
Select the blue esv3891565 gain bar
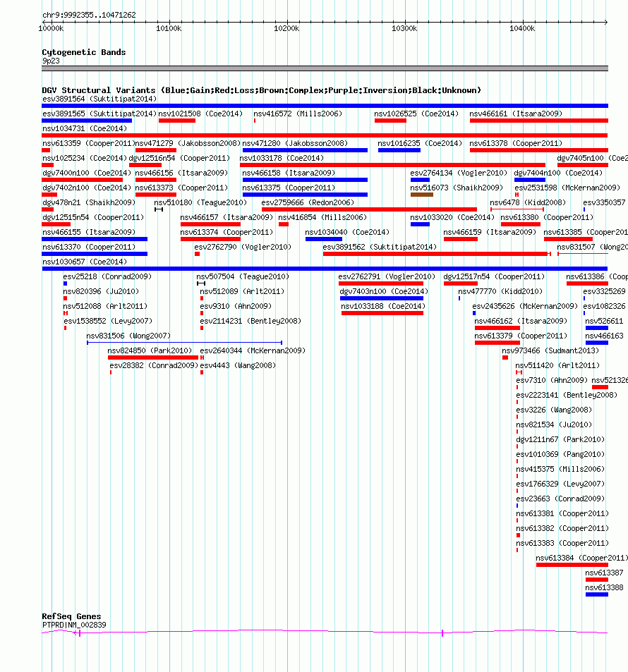click(x=87, y=121)
